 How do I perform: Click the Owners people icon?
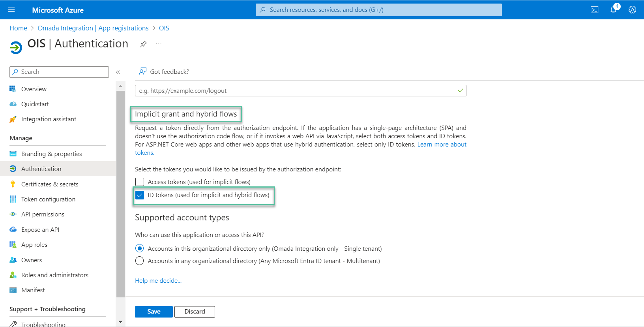13,260
